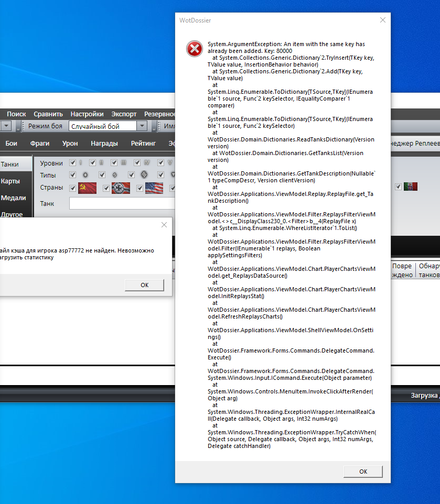
Task: Open the Поиск menu
Action: [x=16, y=114]
